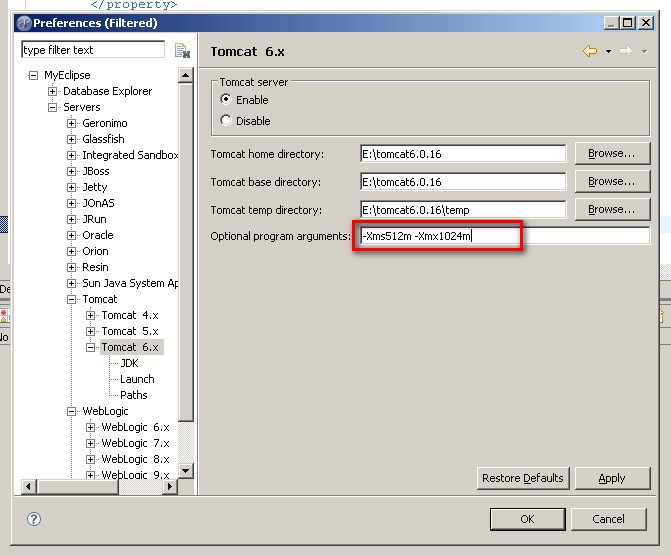Click tree scrollbar down arrow
671x556 pixels.
tap(186, 471)
